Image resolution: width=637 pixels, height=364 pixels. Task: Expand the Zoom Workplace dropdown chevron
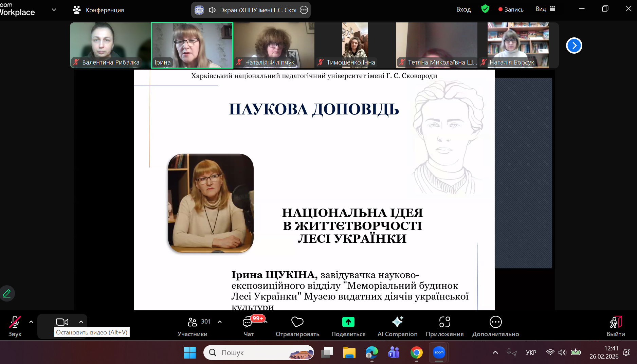pyautogui.click(x=54, y=10)
